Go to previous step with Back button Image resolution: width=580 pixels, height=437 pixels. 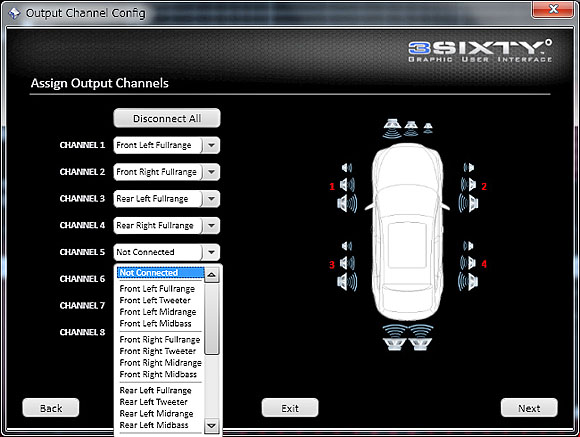tap(51, 408)
